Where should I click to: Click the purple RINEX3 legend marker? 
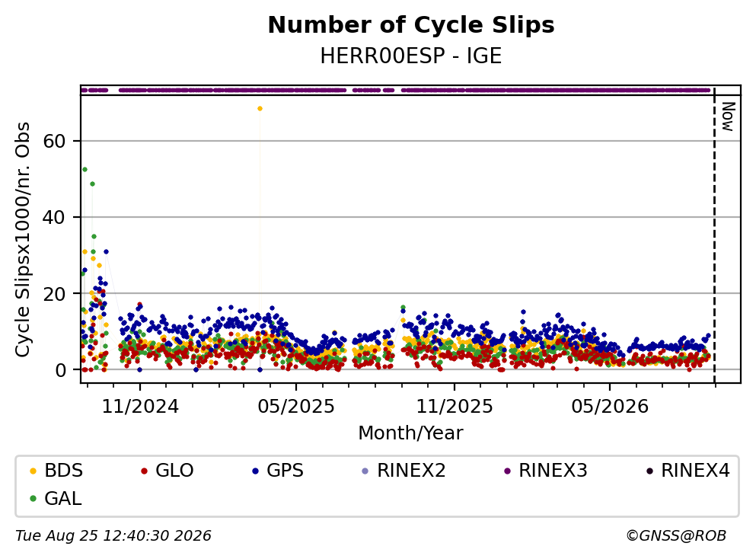pyautogui.click(x=507, y=471)
